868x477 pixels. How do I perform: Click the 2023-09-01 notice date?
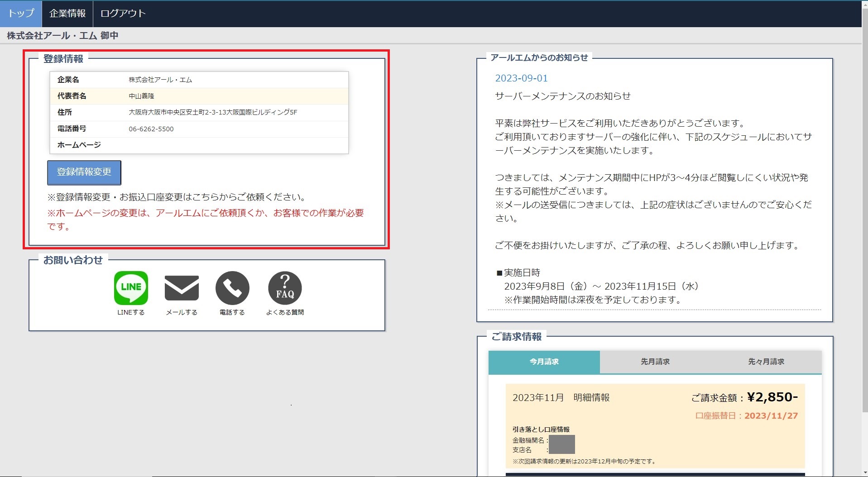tap(521, 78)
